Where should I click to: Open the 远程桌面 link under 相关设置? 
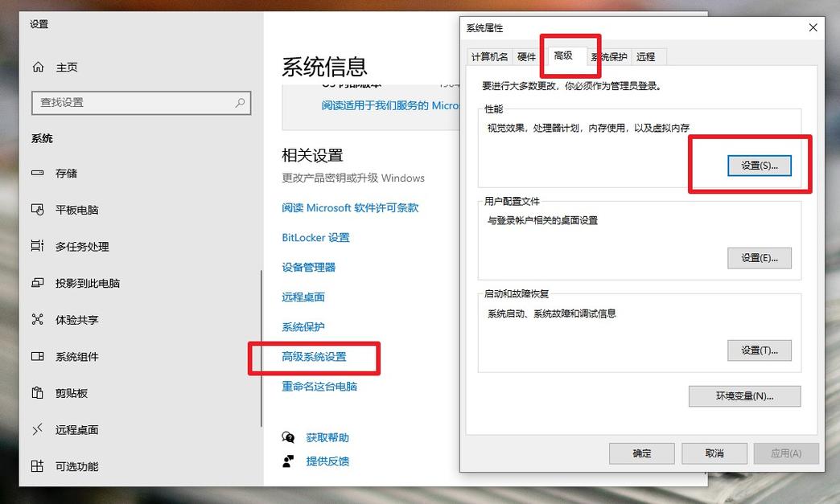pyautogui.click(x=303, y=297)
